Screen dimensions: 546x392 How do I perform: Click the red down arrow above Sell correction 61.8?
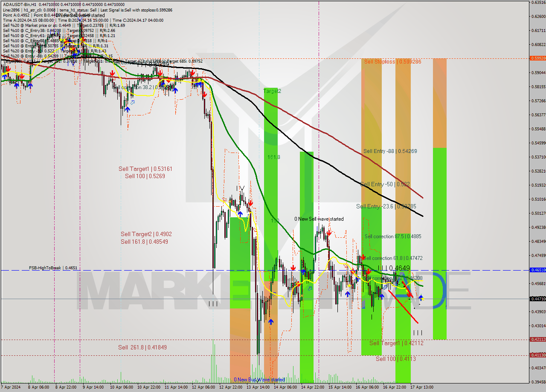[x=363, y=257]
